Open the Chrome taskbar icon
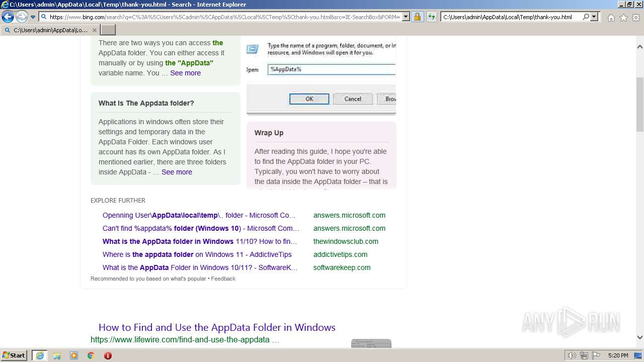The width and height of the screenshot is (644, 362). tap(91, 355)
